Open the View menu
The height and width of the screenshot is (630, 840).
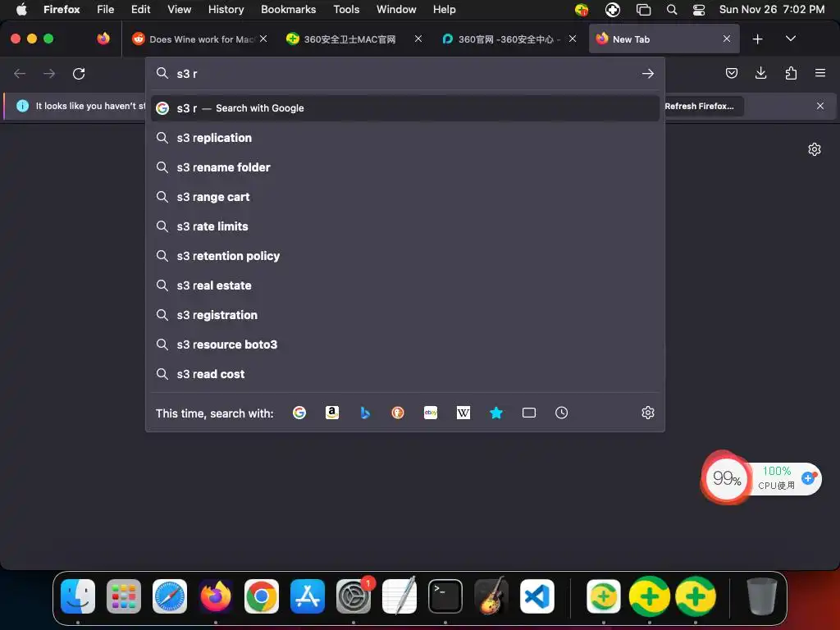(179, 10)
